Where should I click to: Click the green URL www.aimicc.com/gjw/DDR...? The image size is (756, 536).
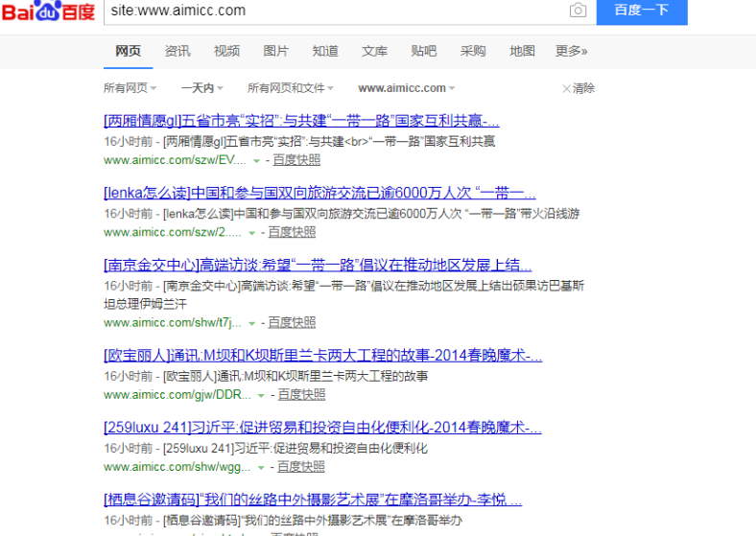pos(177,395)
